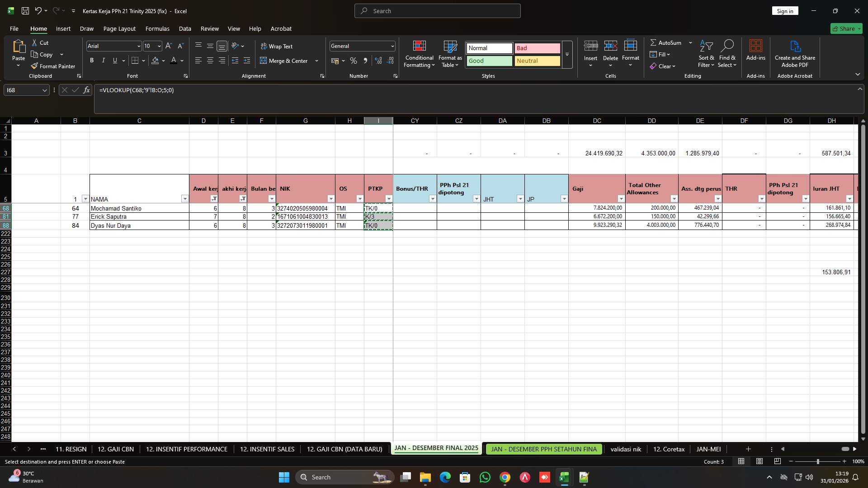Open the PTKP column filter dropdown
868x488 pixels.
(x=388, y=199)
